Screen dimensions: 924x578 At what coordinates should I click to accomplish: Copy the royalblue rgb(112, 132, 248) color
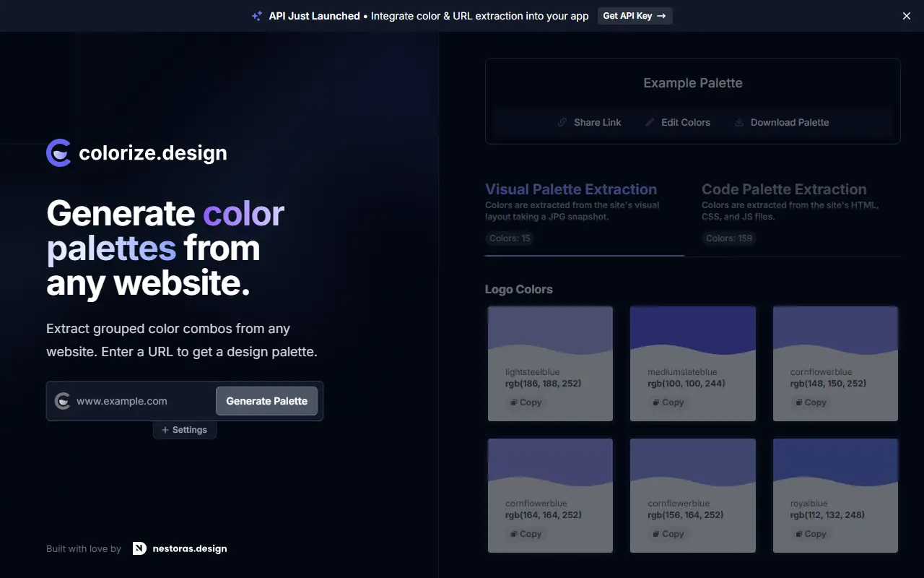(x=811, y=534)
